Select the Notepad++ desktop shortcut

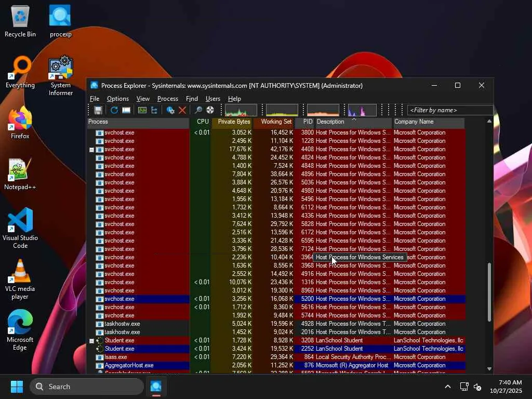[20, 174]
